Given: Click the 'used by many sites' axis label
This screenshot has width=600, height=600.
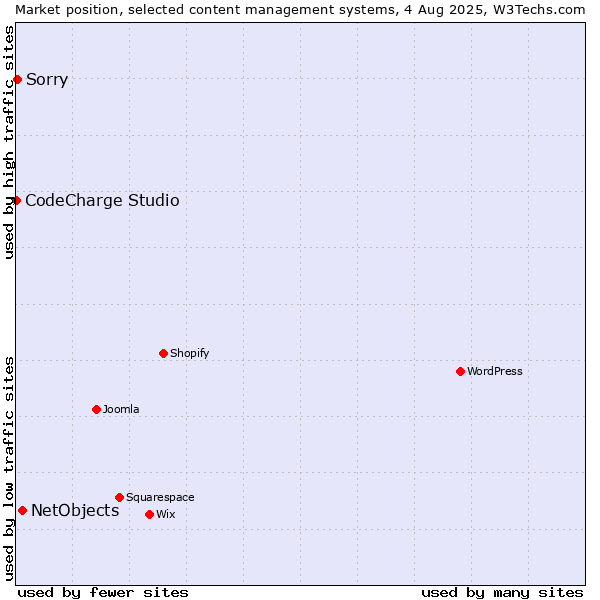Looking at the screenshot, I should pyautogui.click(x=502, y=593).
